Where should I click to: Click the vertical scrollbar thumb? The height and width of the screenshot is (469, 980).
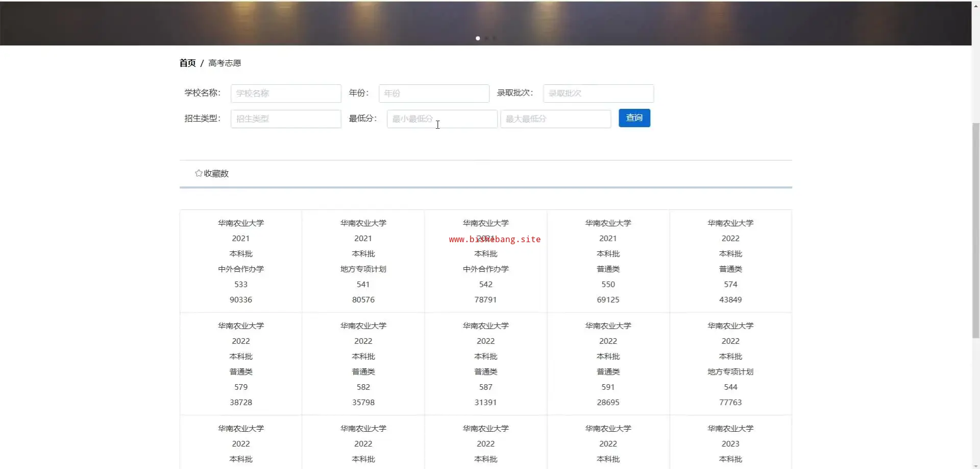tap(975, 230)
